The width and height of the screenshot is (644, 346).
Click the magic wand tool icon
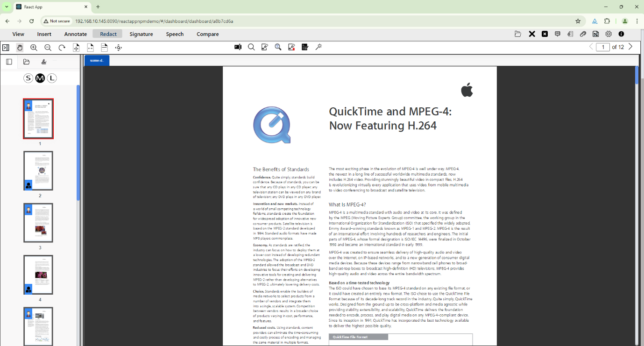(x=319, y=47)
